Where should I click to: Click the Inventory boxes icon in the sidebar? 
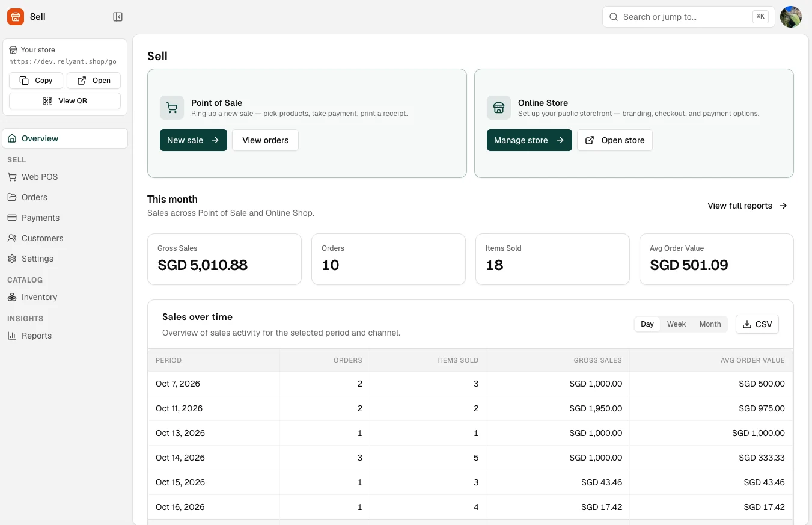tap(12, 297)
